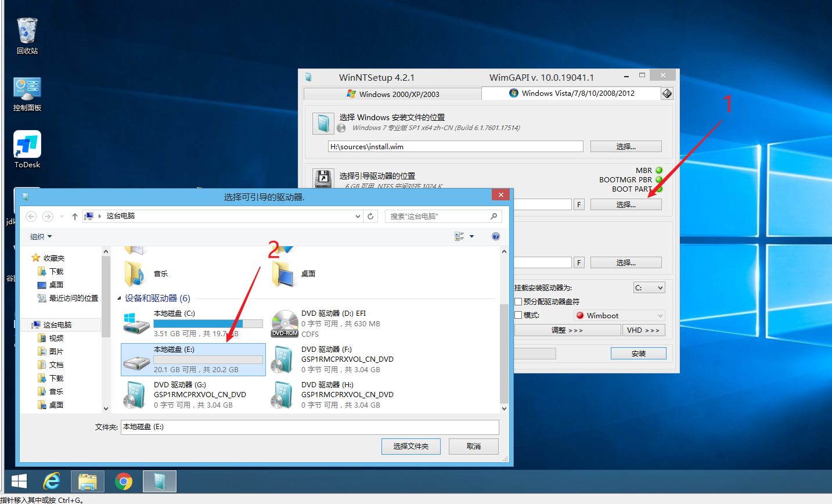This screenshot has width=832, height=504.
Task: Open the 组织 dropdown menu
Action: [x=41, y=237]
